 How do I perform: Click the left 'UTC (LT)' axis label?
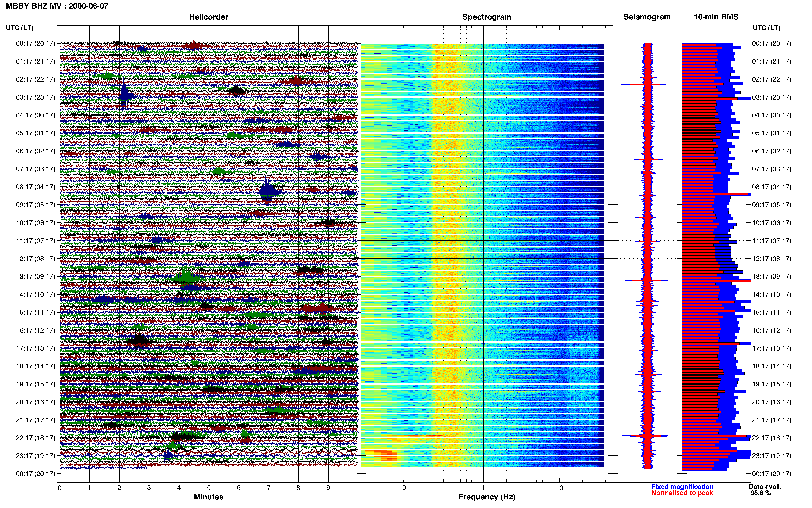pos(19,28)
